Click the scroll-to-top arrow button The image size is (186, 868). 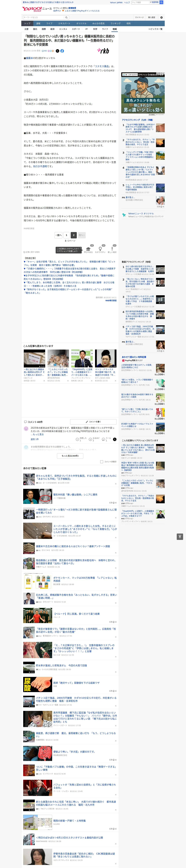[180, 537]
